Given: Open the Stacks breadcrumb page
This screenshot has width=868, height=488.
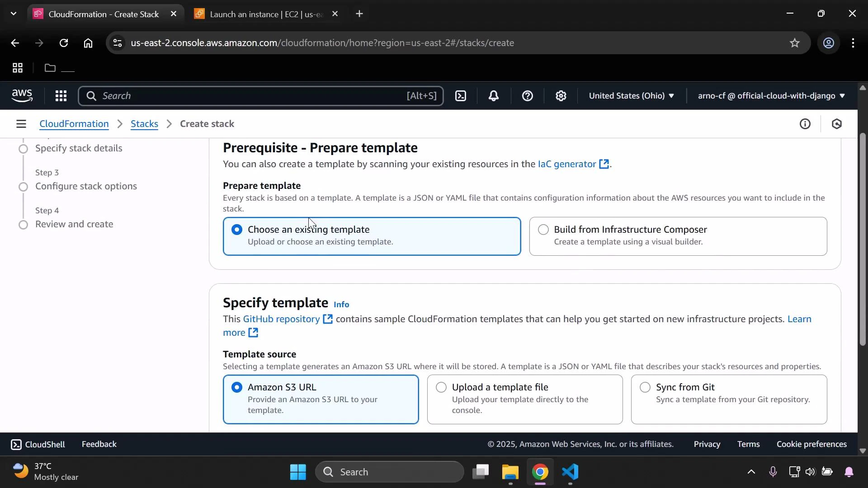Looking at the screenshot, I should [144, 123].
